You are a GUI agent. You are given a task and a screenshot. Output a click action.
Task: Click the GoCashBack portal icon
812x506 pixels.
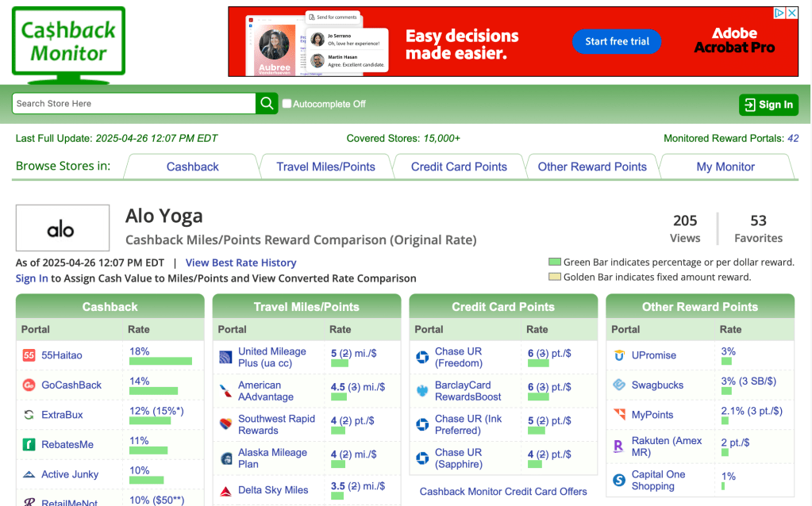pyautogui.click(x=29, y=385)
